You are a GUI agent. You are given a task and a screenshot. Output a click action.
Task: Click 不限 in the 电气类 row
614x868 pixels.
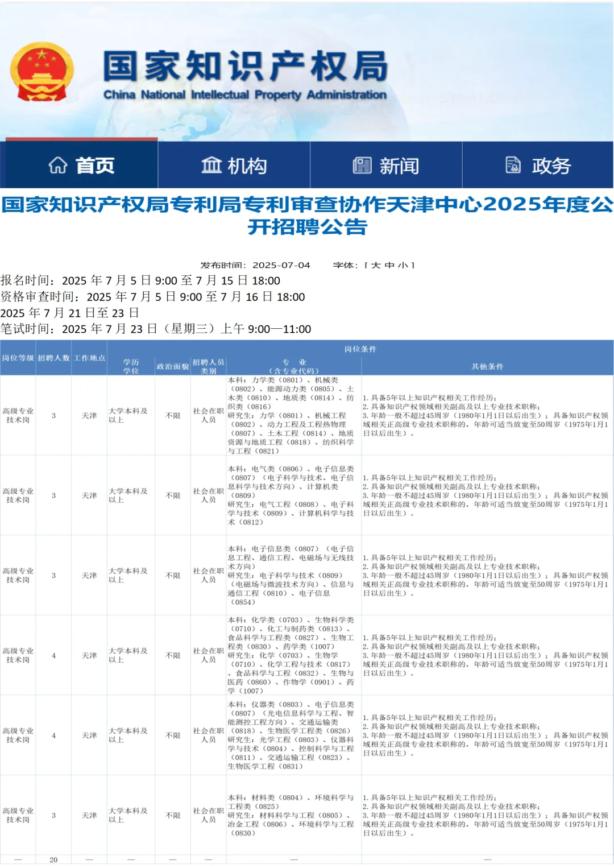click(x=173, y=495)
